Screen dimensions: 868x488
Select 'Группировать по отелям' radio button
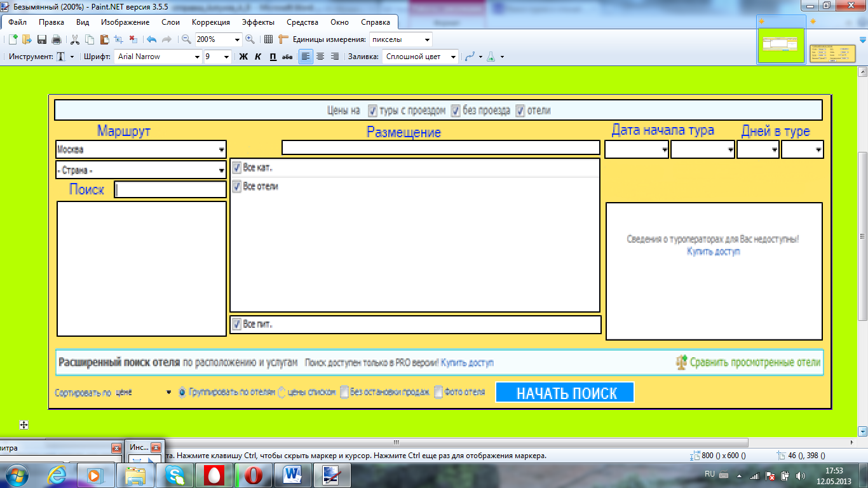coord(182,392)
